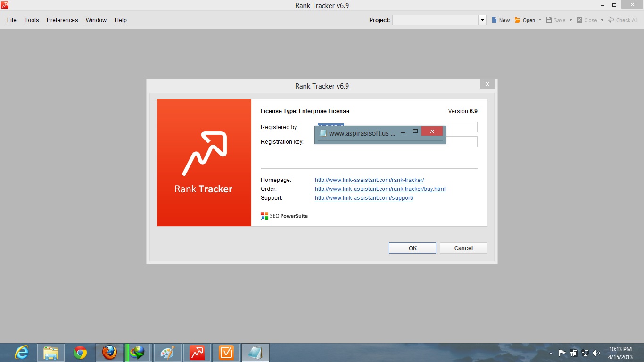
Task: Click the network icon in the system tray
Action: (x=585, y=353)
